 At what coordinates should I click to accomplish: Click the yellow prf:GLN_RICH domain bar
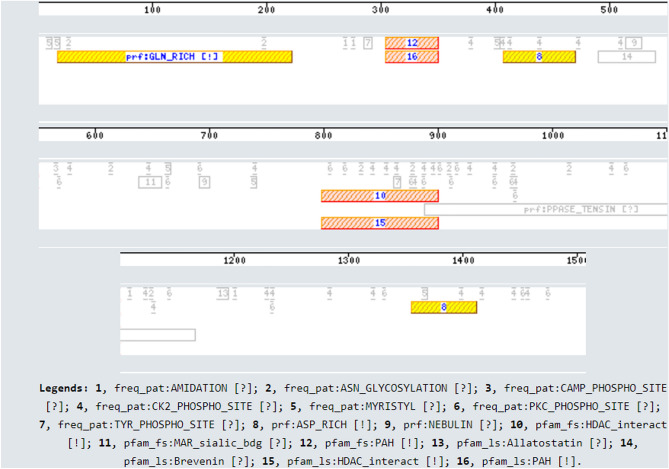tap(174, 57)
